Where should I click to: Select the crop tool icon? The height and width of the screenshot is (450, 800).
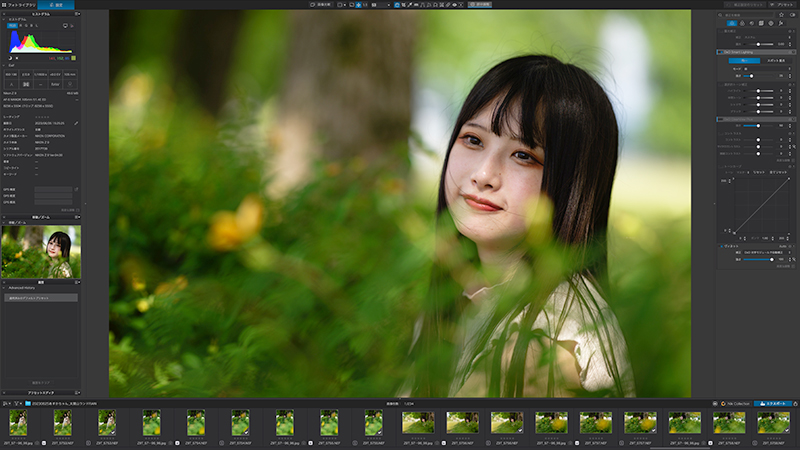coord(404,5)
